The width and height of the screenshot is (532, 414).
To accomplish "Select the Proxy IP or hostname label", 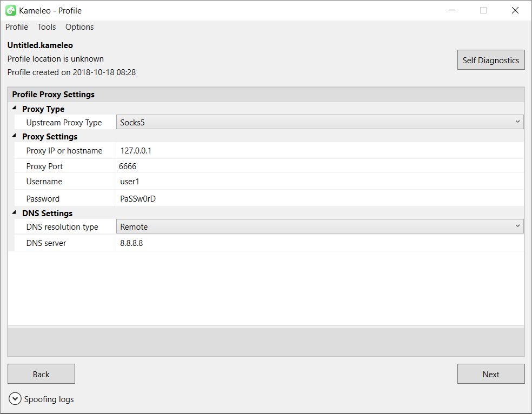I will pyautogui.click(x=64, y=151).
